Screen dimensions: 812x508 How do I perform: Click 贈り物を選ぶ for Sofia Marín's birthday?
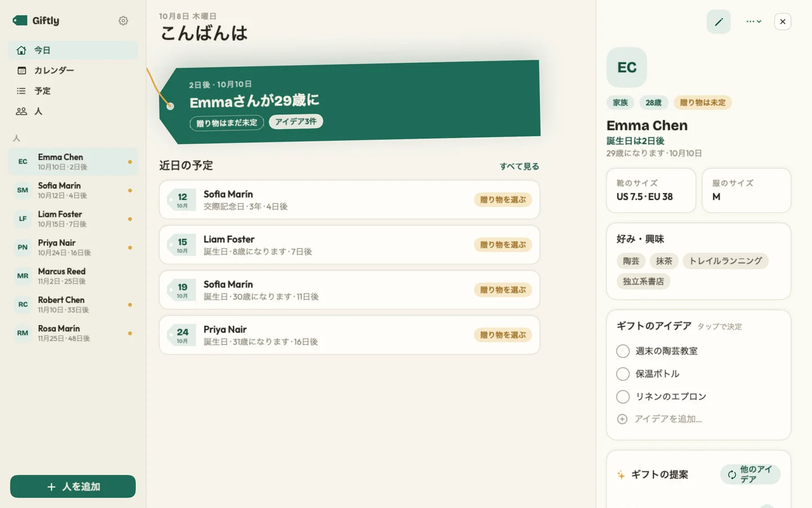click(x=503, y=290)
